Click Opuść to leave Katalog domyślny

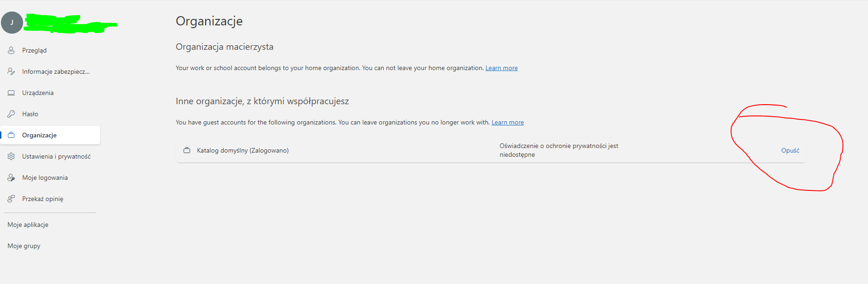point(790,150)
